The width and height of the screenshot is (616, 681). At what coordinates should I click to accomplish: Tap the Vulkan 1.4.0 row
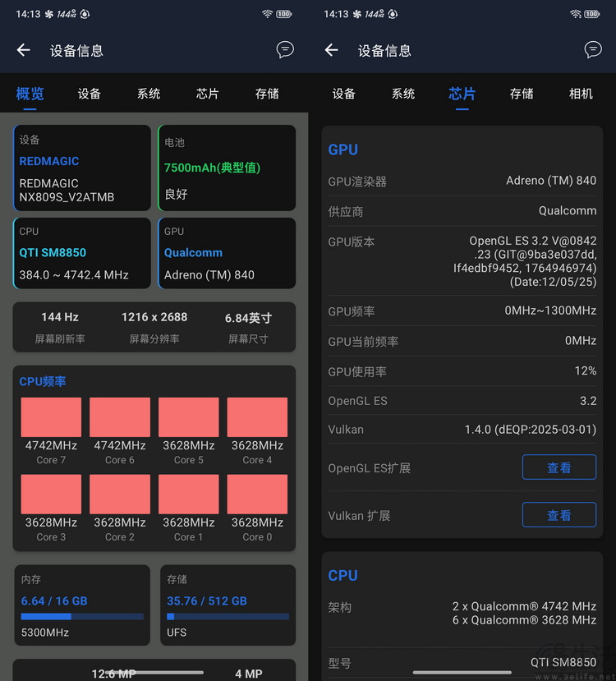point(462,430)
